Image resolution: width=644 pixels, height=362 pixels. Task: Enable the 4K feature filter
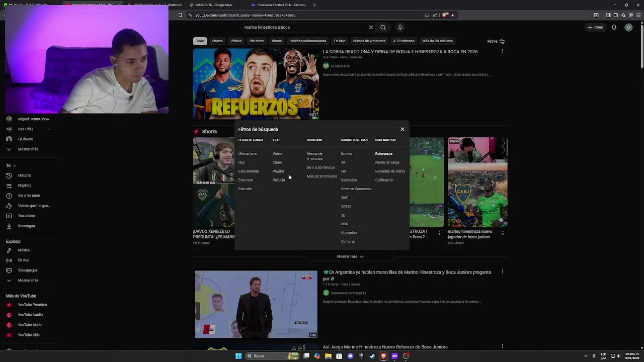(343, 162)
